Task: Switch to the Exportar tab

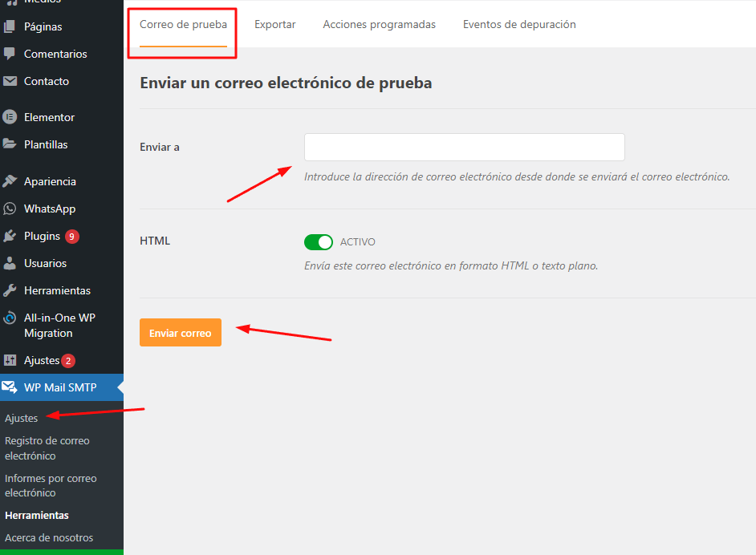Action: coord(274,25)
